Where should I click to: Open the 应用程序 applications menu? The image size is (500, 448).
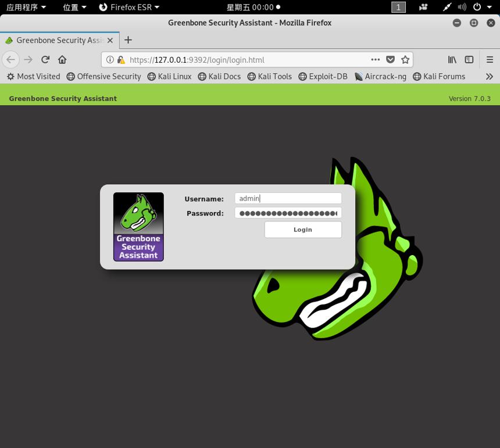click(26, 7)
